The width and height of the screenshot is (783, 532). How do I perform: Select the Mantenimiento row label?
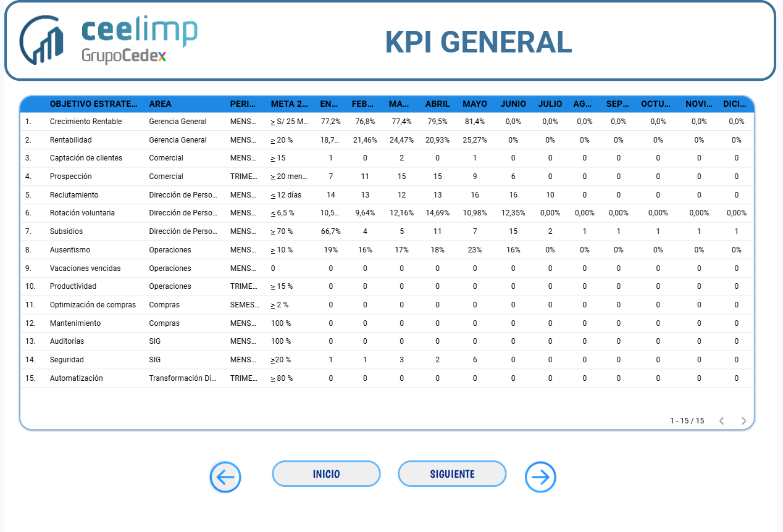coord(75,323)
